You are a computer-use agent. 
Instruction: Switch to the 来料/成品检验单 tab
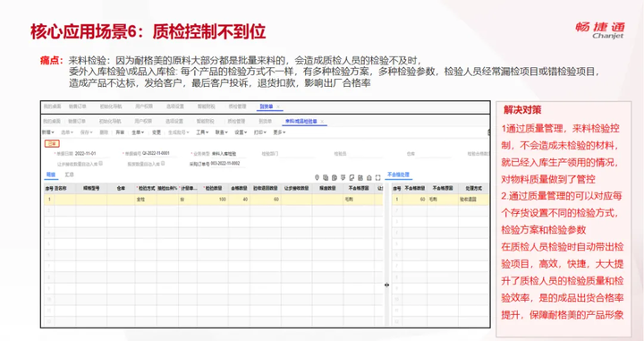coord(301,122)
